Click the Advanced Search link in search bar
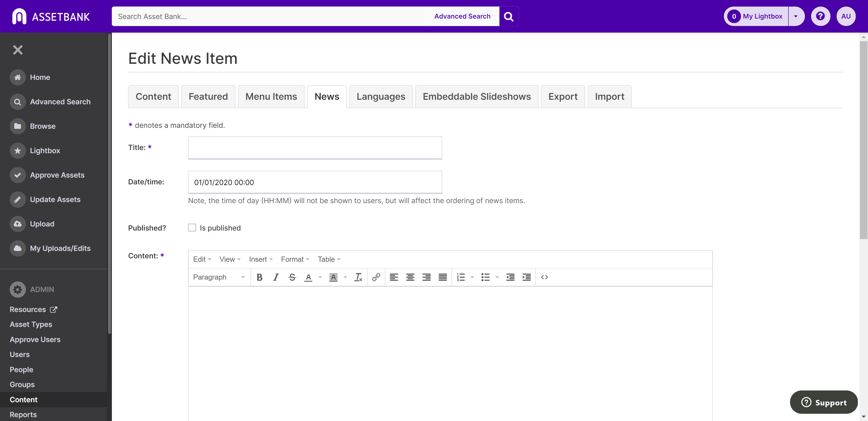 [462, 16]
